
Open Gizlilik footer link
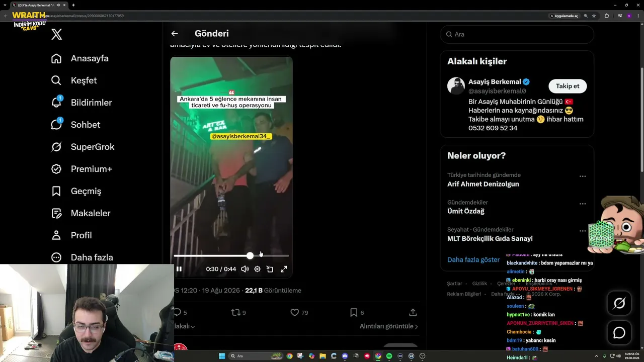[x=479, y=284]
